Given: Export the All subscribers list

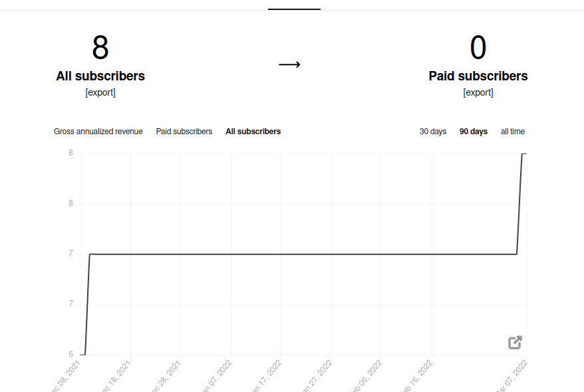Looking at the screenshot, I should (100, 92).
